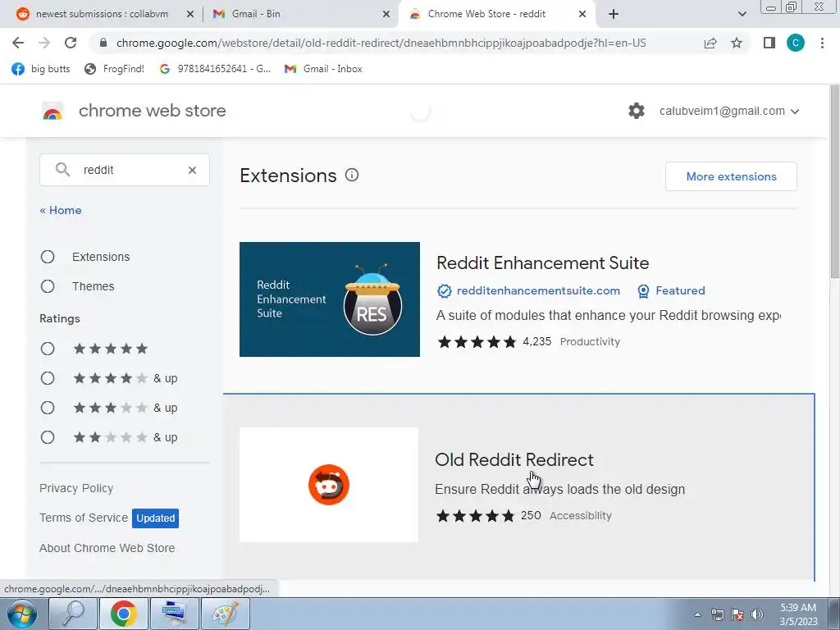Open the Chrome three-dot menu
Image resolution: width=840 pixels, height=630 pixels.
coord(822,43)
